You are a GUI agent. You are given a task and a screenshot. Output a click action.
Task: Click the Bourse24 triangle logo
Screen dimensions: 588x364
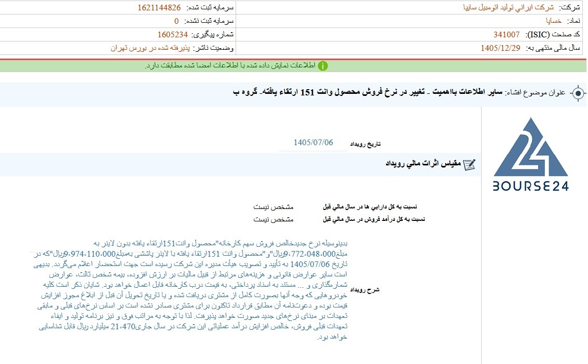(x=530, y=147)
